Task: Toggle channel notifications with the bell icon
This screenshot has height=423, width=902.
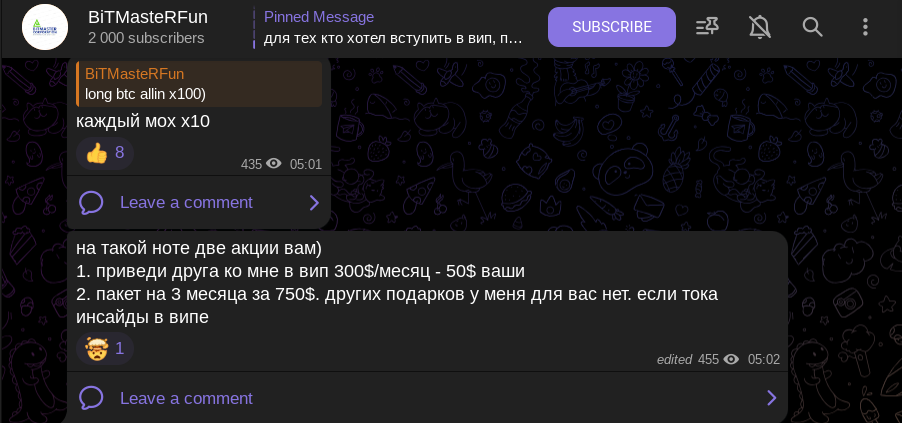Action: coord(760,27)
